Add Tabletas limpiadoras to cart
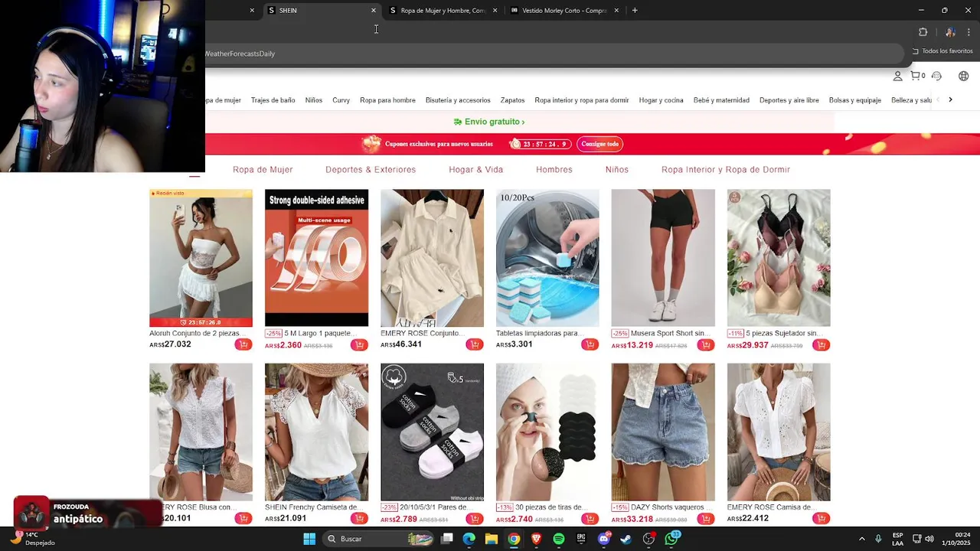 (x=590, y=345)
